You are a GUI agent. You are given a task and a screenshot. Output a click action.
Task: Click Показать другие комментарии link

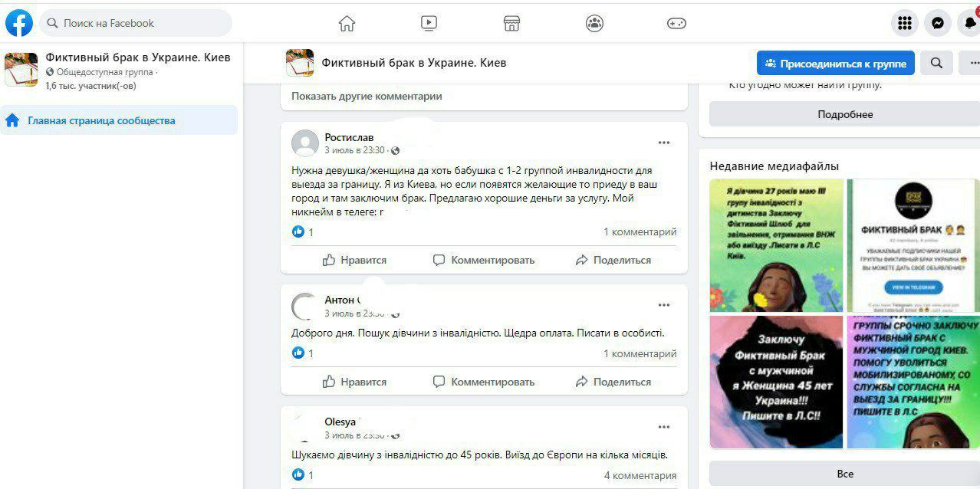(x=367, y=97)
